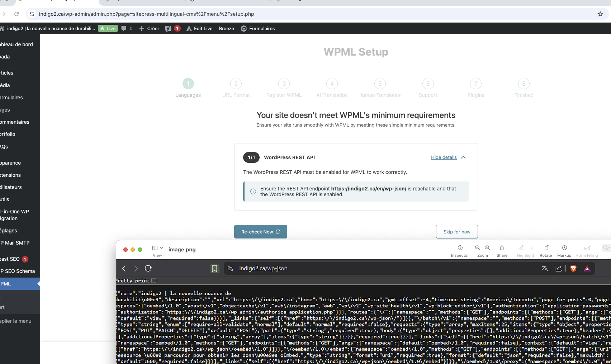The image size is (611, 364).
Task: Click the Yoast SEO icon in admin bar
Action: [168, 28]
